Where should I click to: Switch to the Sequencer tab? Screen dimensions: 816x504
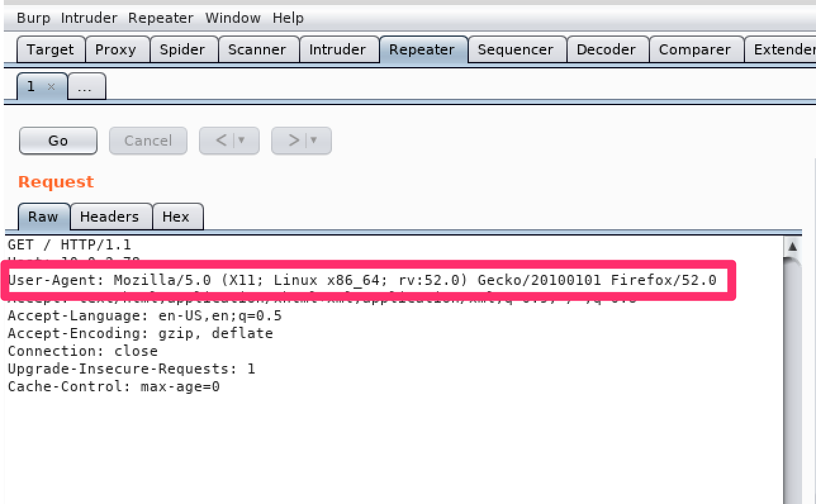tap(516, 49)
